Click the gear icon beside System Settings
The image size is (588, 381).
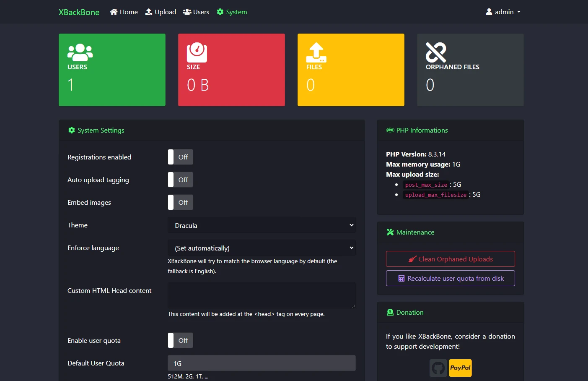[x=72, y=130]
